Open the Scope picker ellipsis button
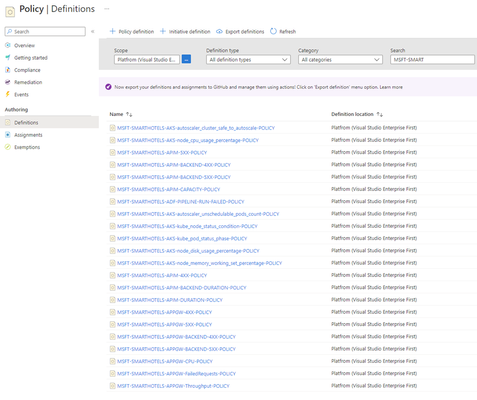The width and height of the screenshot is (477, 400). tap(186, 60)
